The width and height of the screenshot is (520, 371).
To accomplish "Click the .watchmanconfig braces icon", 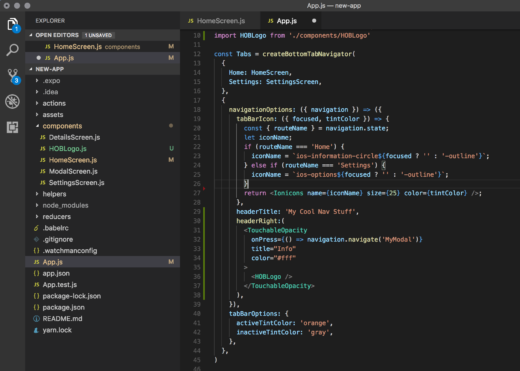I will click(x=36, y=251).
